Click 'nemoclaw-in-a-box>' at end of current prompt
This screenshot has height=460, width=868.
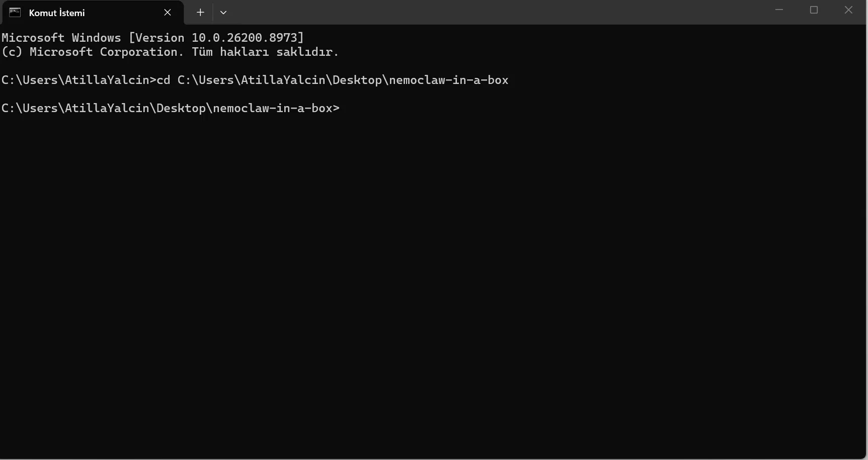coord(276,108)
